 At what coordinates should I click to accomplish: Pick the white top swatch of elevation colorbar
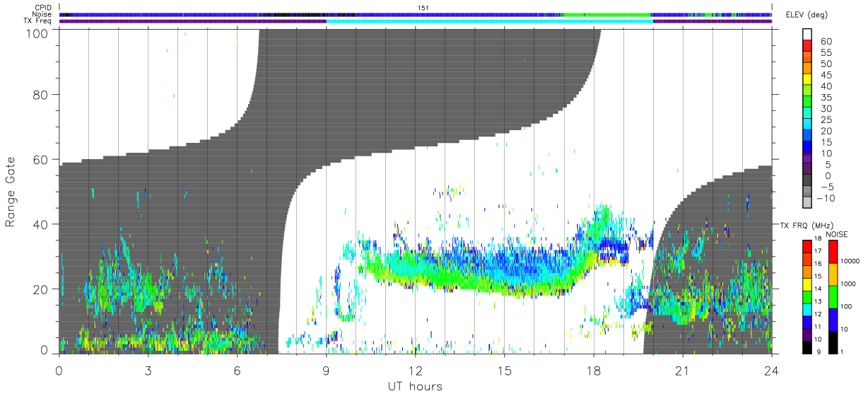808,35
